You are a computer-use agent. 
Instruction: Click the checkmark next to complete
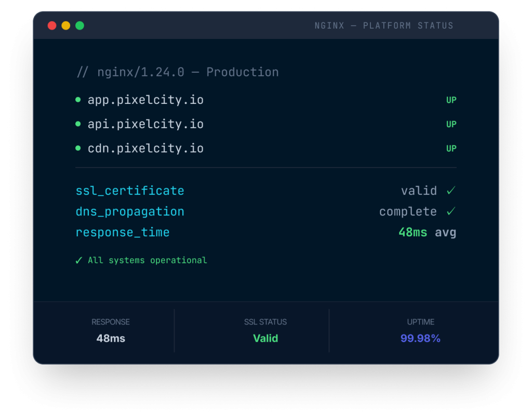pos(451,211)
